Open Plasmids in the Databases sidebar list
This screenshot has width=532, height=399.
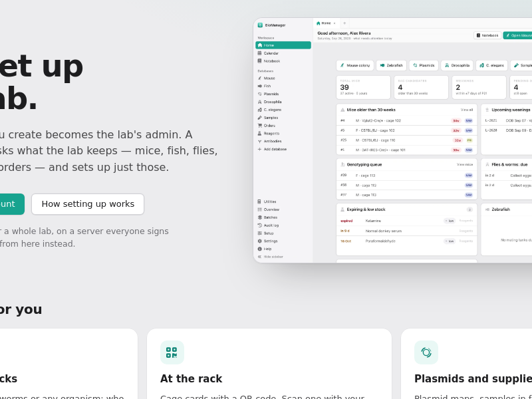(283, 94)
